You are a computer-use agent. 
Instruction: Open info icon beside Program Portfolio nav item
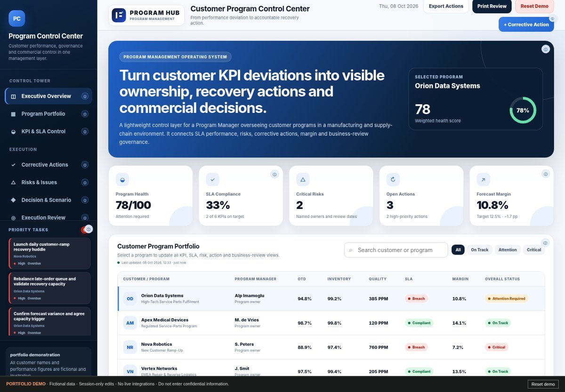85,114
